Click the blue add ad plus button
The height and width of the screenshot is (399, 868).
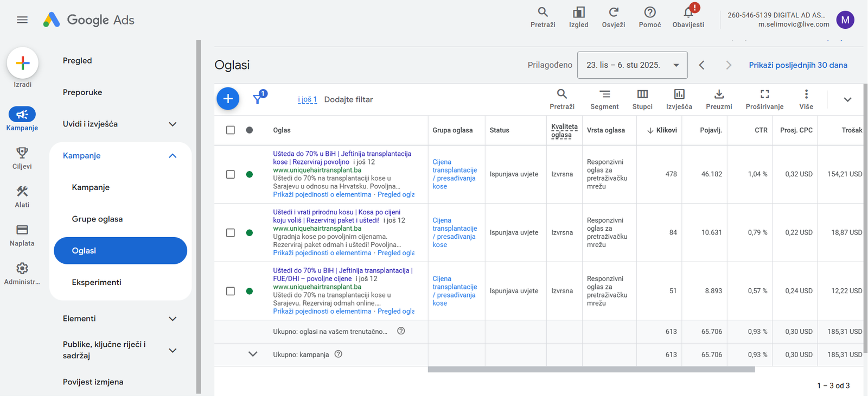228,99
